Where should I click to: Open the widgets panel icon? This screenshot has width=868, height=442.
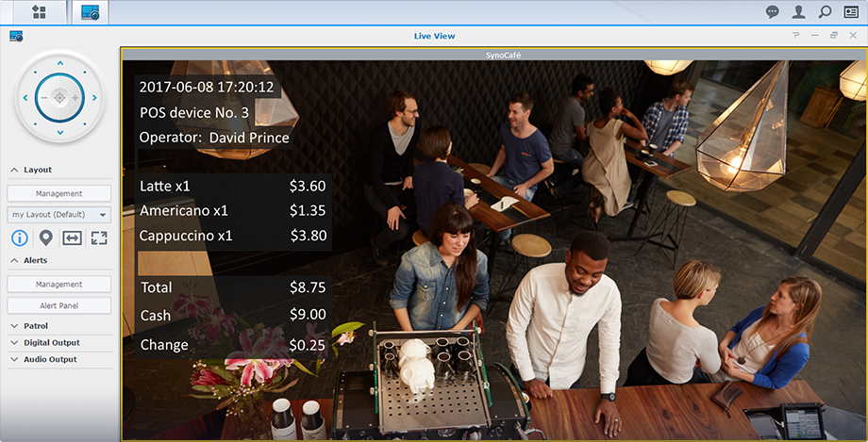(x=851, y=12)
